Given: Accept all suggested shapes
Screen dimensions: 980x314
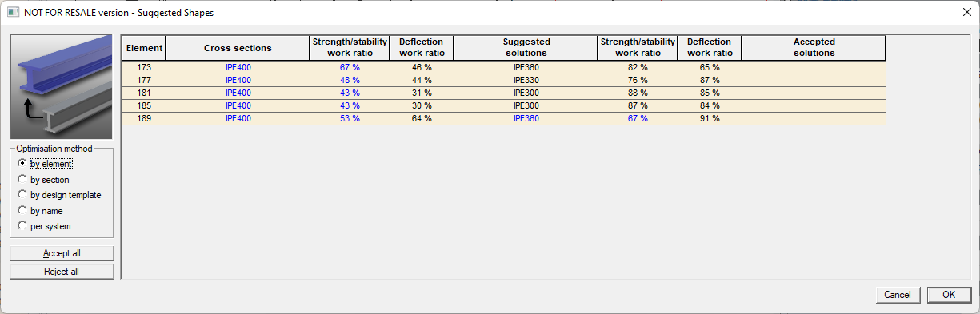Looking at the screenshot, I should [x=62, y=253].
